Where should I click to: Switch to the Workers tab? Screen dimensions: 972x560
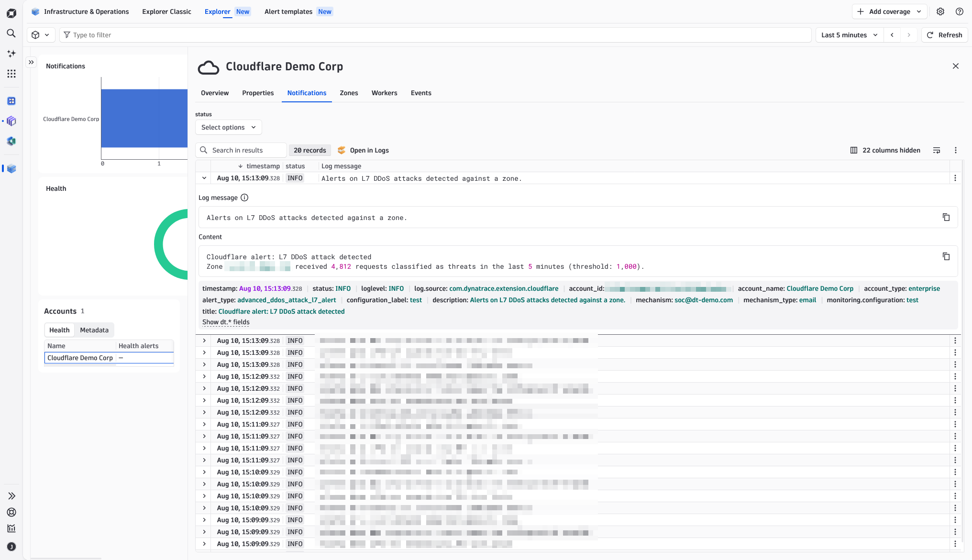coord(384,93)
